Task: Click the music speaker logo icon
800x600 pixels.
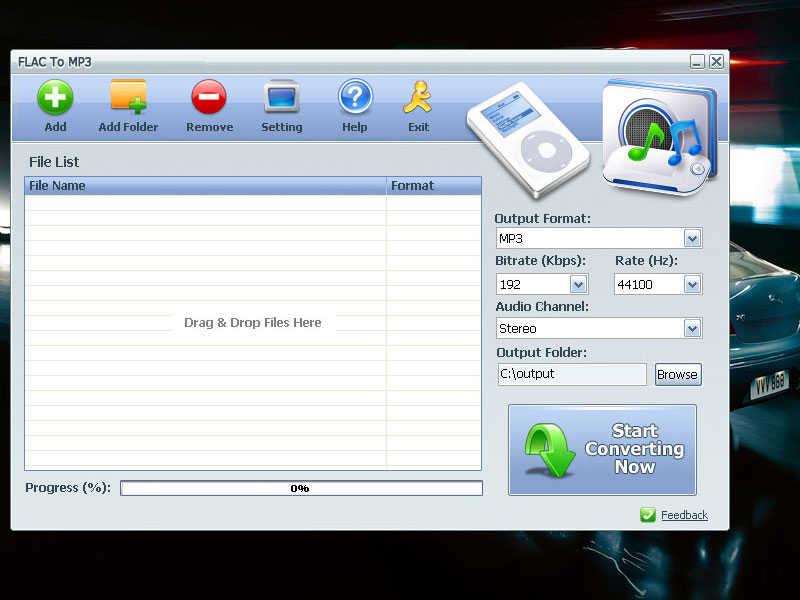Action: (x=660, y=137)
